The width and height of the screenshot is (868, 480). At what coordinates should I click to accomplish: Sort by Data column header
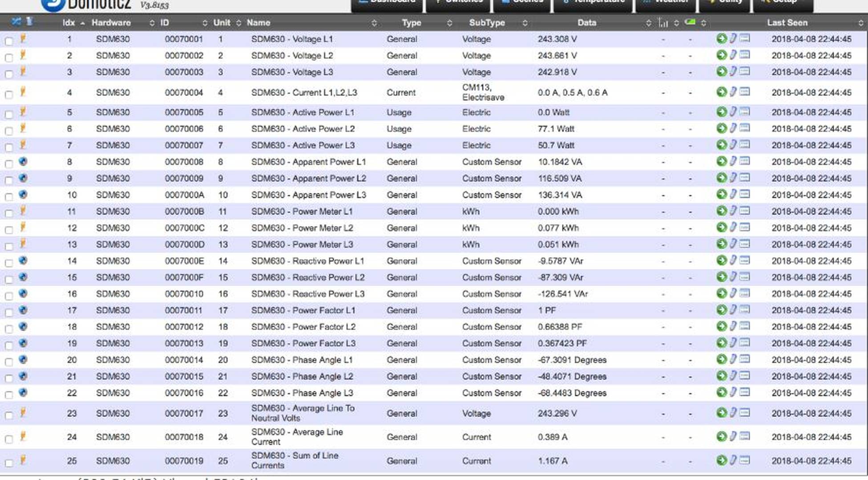586,23
